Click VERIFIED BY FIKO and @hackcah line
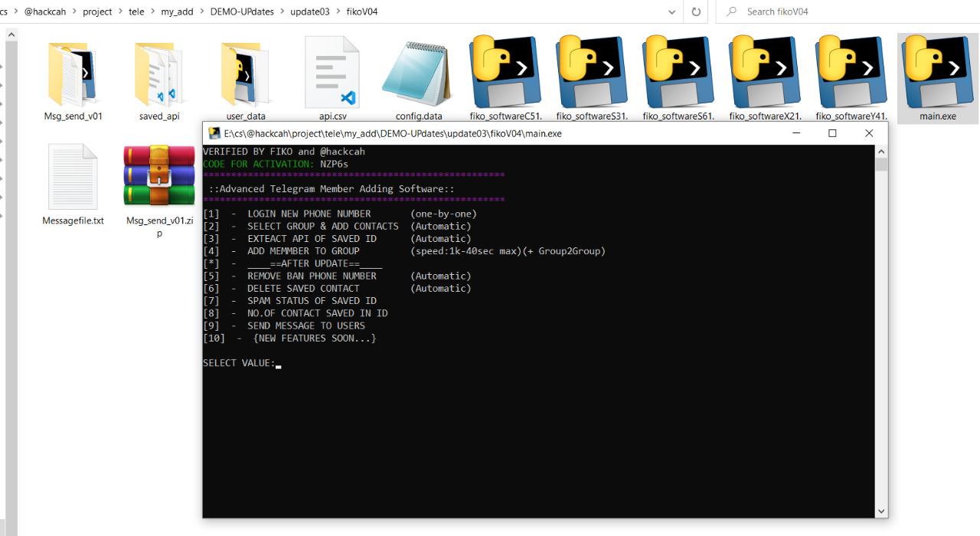This screenshot has width=980, height=536. click(284, 152)
